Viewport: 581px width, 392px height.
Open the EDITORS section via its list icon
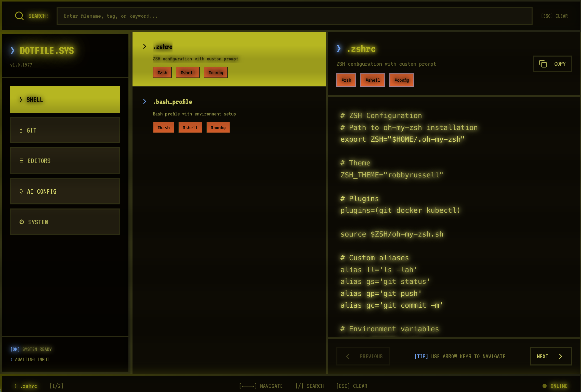coord(21,161)
